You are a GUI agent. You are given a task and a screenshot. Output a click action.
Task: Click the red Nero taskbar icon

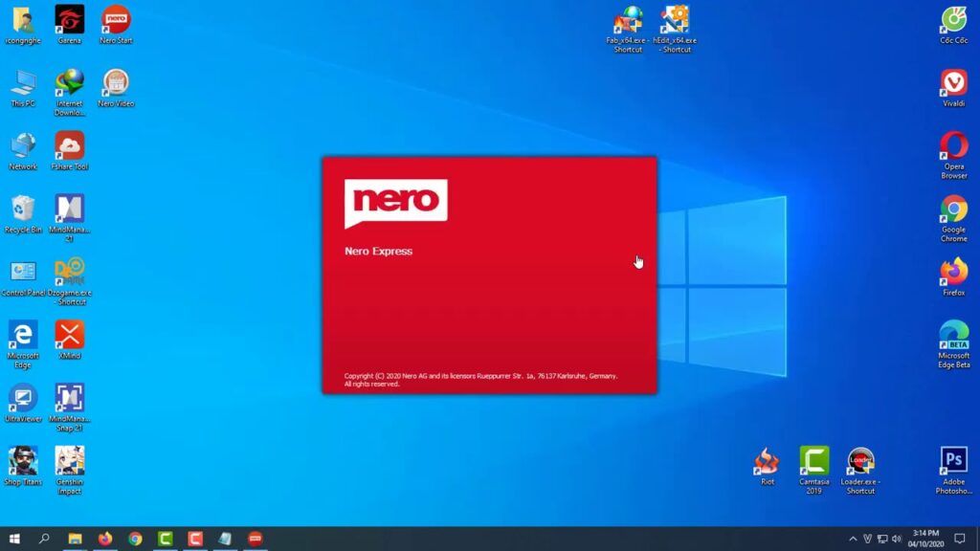pyautogui.click(x=255, y=539)
